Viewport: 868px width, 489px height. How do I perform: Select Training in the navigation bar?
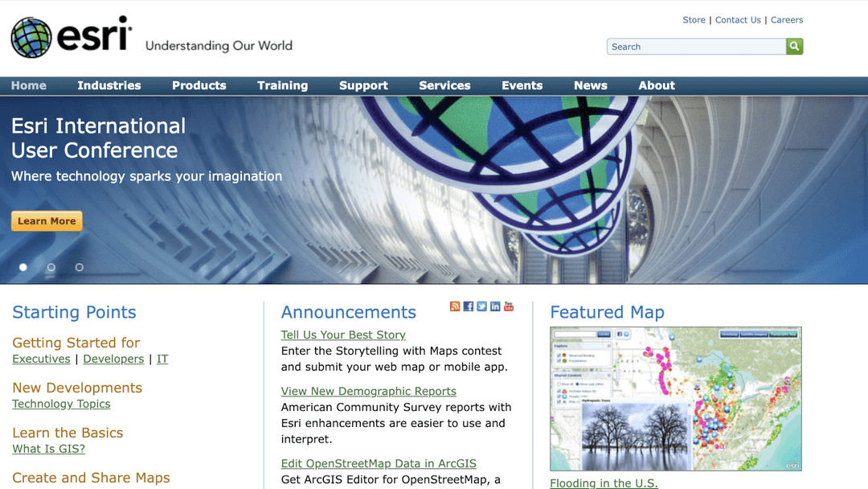click(282, 85)
